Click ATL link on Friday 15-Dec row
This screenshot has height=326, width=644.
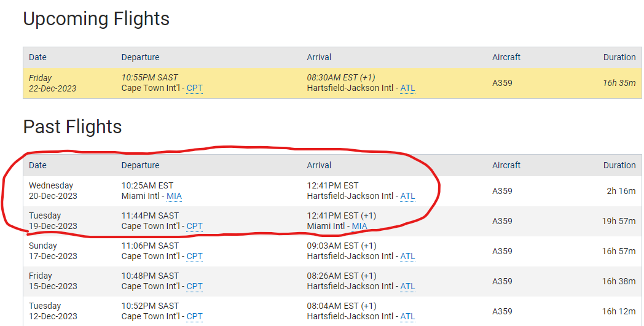pos(407,287)
